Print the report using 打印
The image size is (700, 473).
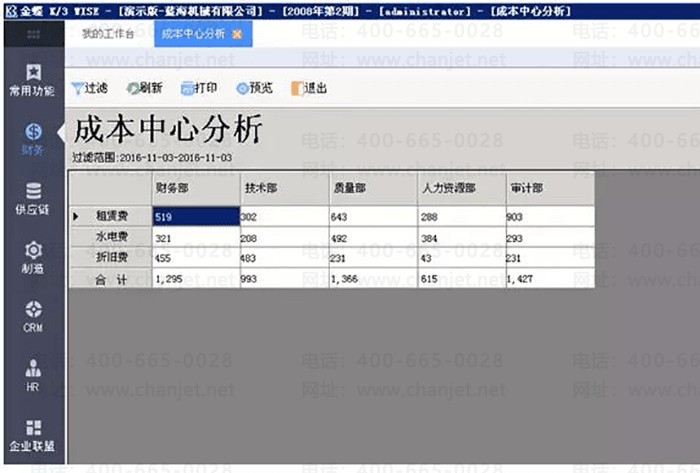tap(199, 88)
